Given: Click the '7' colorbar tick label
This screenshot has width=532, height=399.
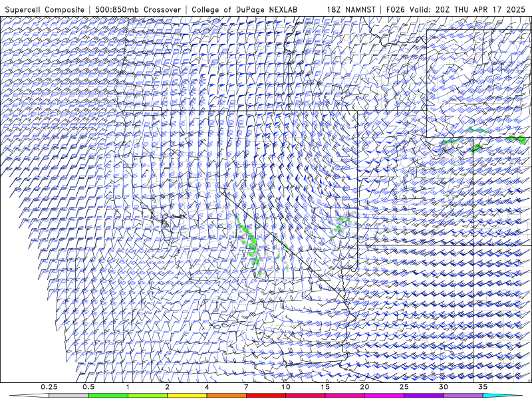Looking at the screenshot, I should click(246, 387).
